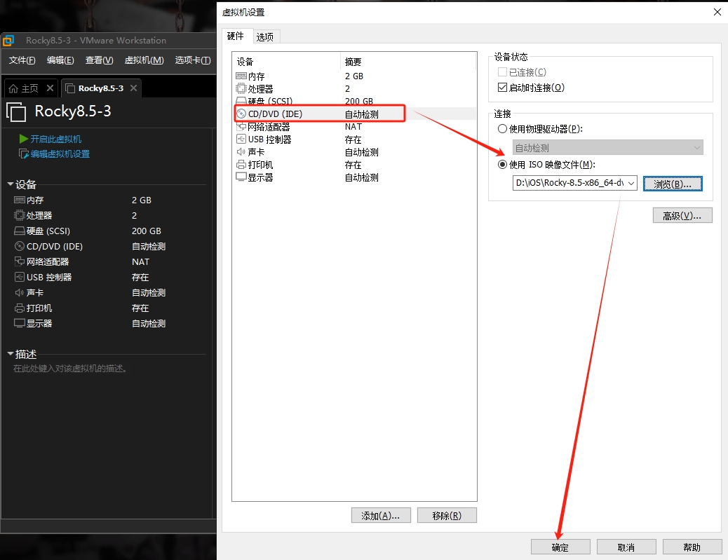Close the 主页 tab
The height and width of the screenshot is (560, 728).
[50, 88]
